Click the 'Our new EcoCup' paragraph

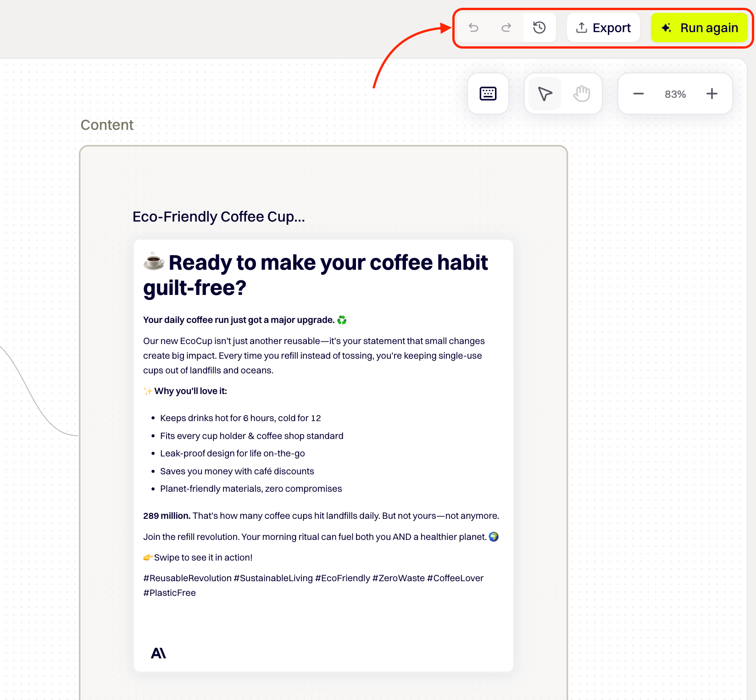click(x=314, y=356)
